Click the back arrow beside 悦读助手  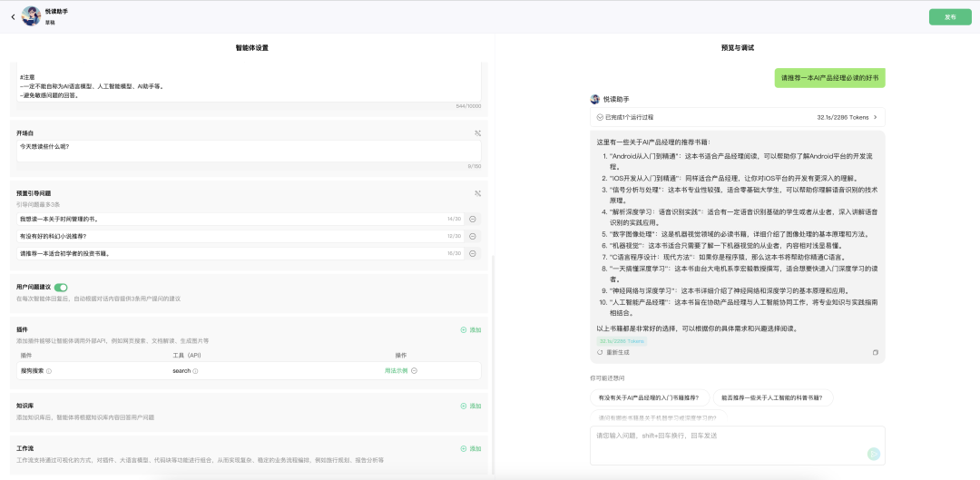pyautogui.click(x=13, y=16)
